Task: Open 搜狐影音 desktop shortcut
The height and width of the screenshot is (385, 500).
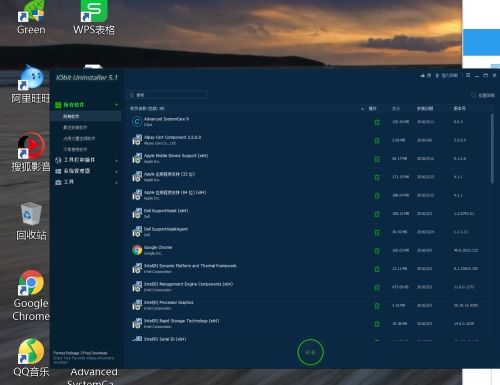Action: click(x=31, y=152)
